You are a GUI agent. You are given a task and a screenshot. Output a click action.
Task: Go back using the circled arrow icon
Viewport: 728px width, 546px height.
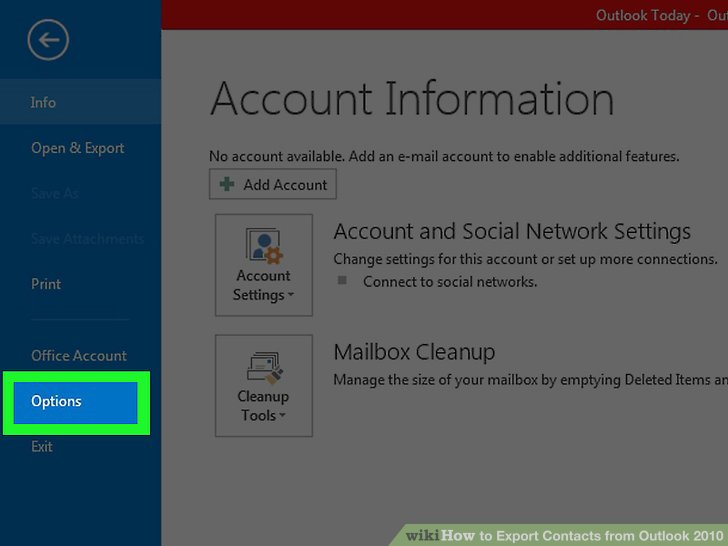pyautogui.click(x=48, y=40)
